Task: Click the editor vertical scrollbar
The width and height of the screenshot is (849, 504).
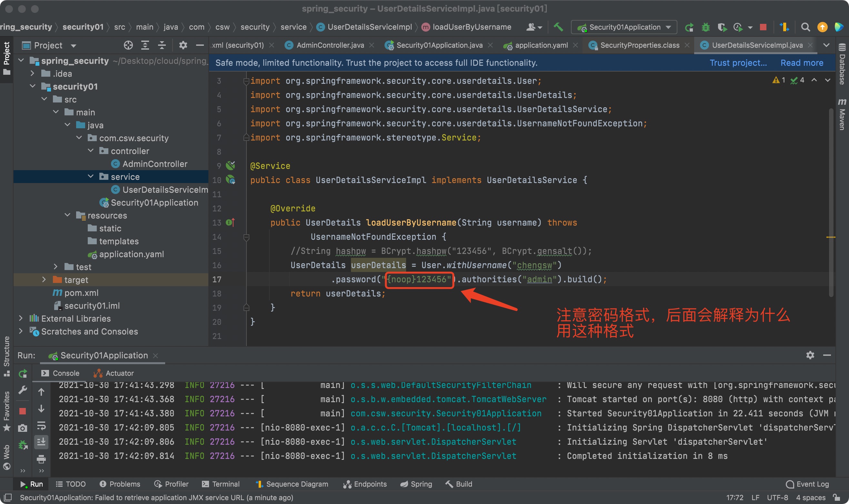Action: [x=831, y=204]
